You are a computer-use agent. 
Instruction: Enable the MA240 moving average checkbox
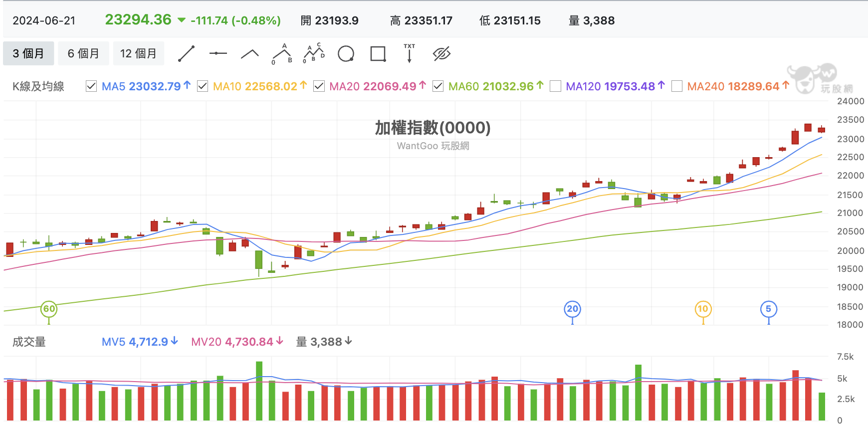677,86
